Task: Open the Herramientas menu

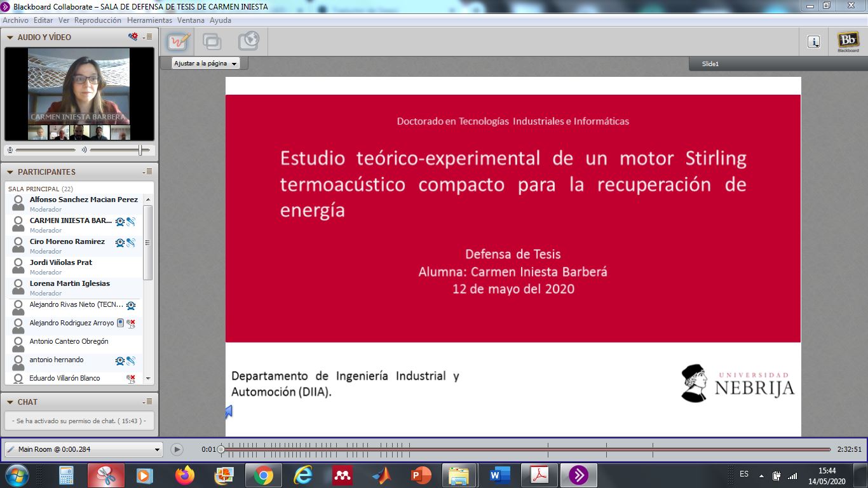Action: 149,20
